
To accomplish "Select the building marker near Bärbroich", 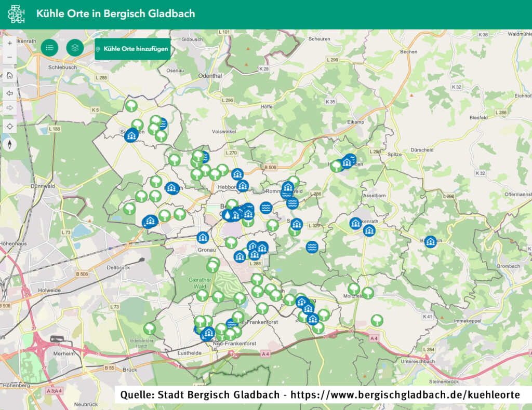I will click(430, 242).
